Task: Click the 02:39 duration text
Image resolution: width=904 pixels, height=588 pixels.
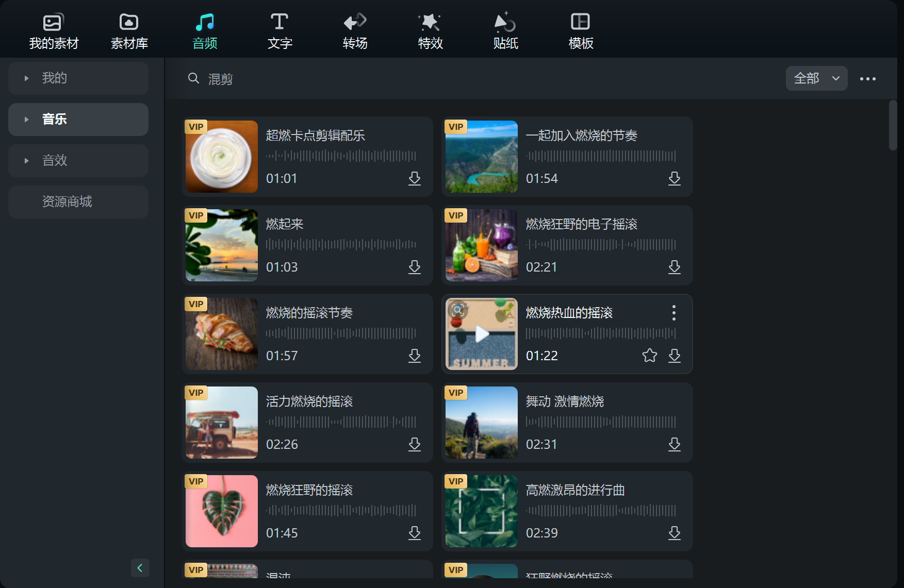Action: 542,533
